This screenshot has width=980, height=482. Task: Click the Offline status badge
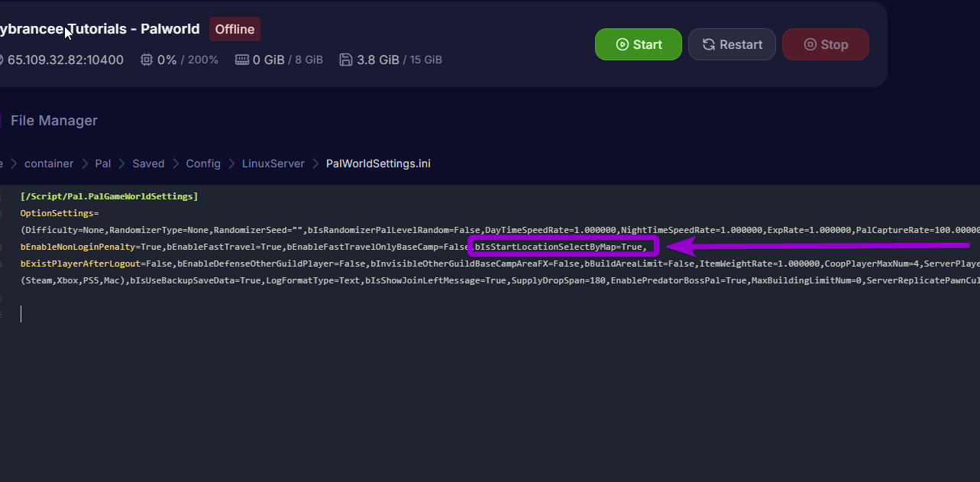pyautogui.click(x=234, y=29)
